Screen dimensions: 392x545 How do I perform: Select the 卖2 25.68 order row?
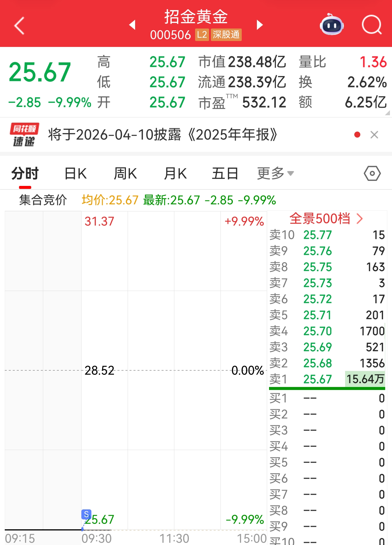(x=327, y=363)
